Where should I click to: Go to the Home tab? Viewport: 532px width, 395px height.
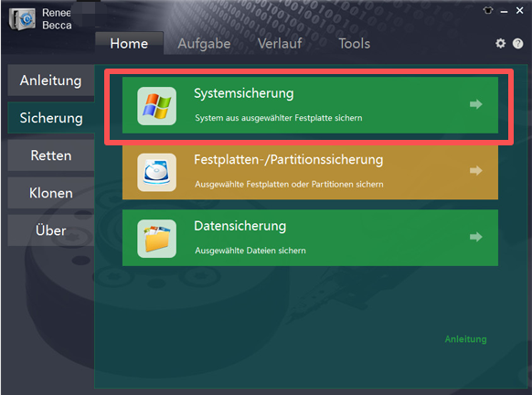pyautogui.click(x=129, y=44)
